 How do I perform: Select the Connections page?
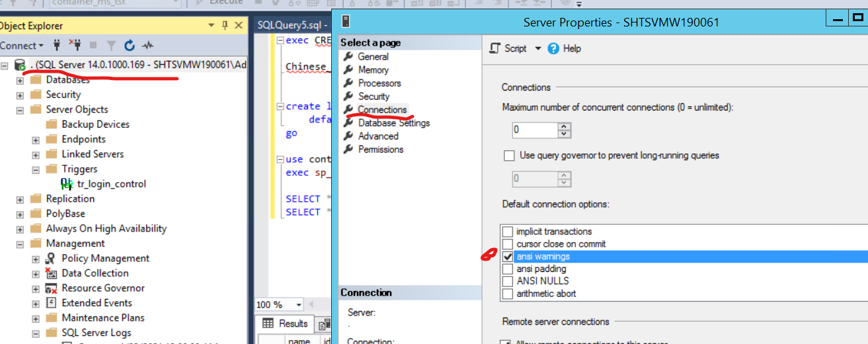[382, 110]
